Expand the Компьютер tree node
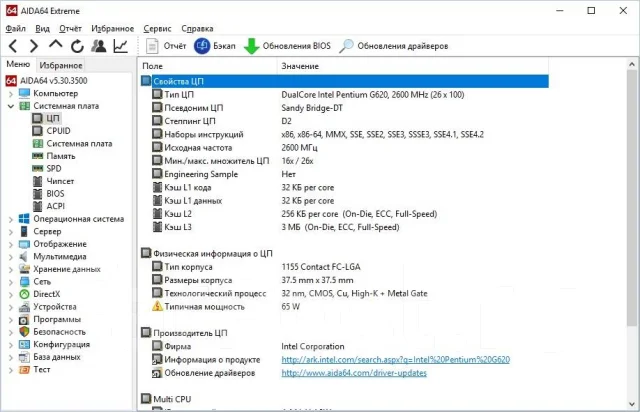 (11, 94)
